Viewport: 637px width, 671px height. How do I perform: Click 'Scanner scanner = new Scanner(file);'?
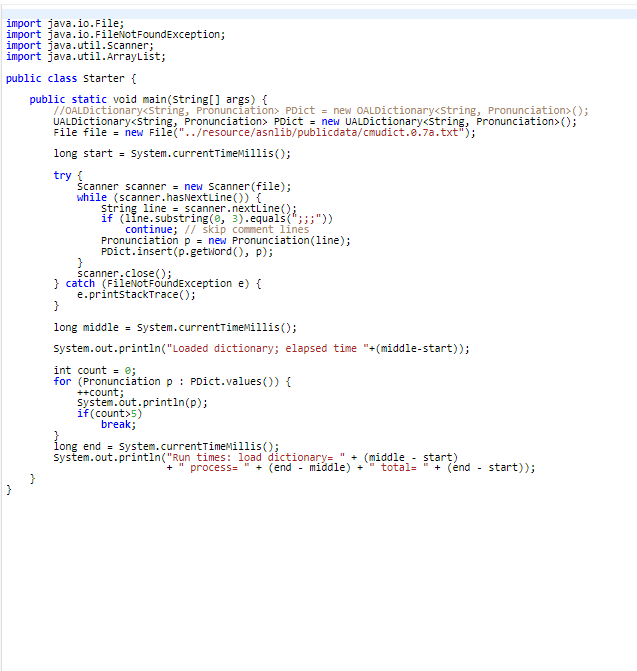(x=184, y=187)
